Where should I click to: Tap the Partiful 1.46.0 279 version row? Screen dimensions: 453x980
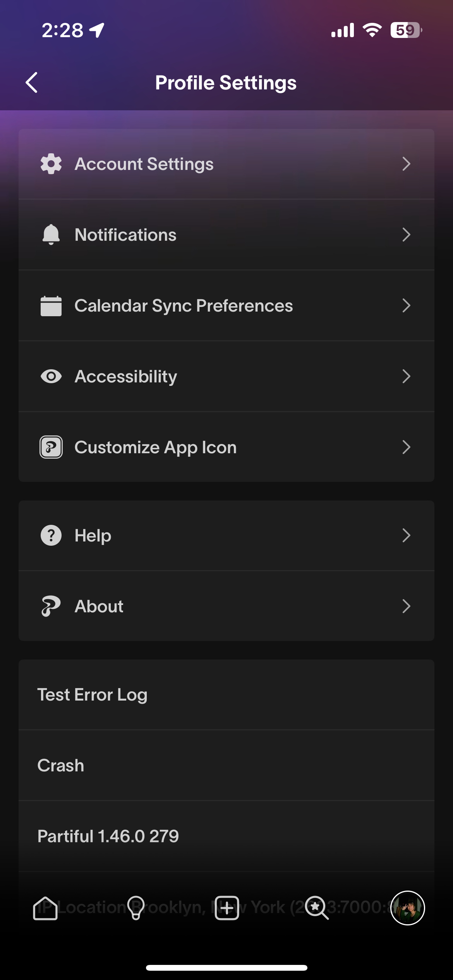tap(108, 836)
